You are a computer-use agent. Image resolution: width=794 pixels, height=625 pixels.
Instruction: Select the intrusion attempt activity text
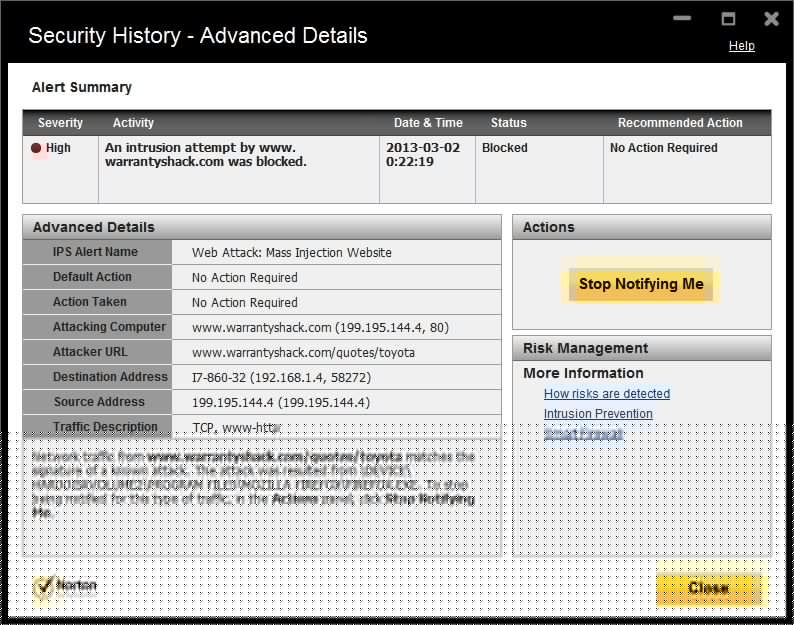(206, 154)
